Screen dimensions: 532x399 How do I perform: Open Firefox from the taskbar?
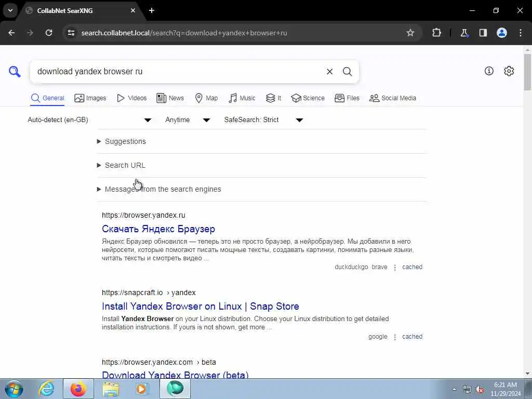[78, 389]
